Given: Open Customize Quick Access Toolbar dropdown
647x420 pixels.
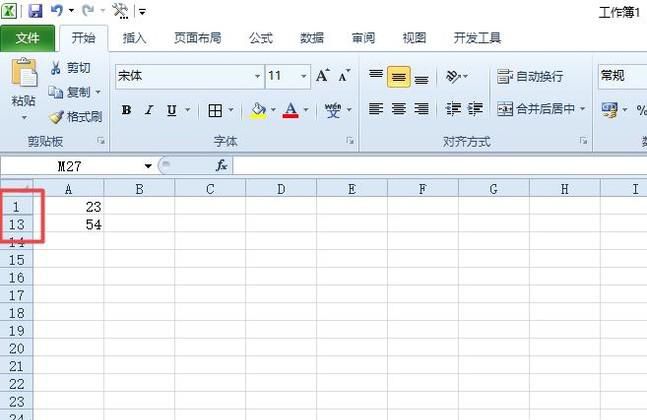Looking at the screenshot, I should (142, 12).
